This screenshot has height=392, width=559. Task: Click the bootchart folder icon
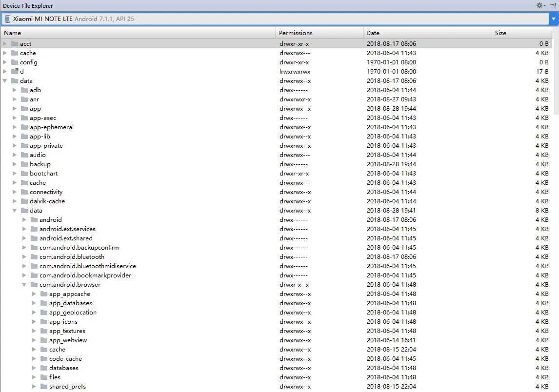point(24,173)
